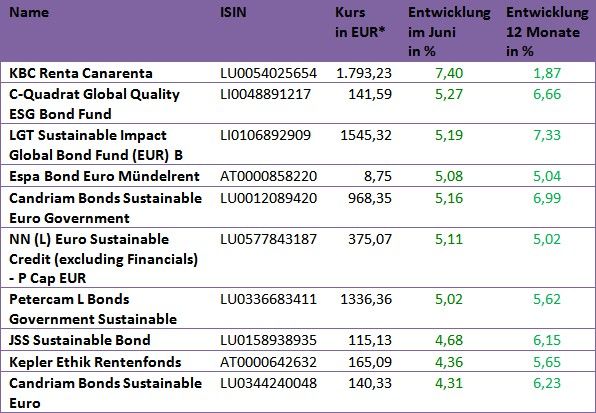Select ISIN LI0048891217
The image size is (596, 413).
(265, 94)
